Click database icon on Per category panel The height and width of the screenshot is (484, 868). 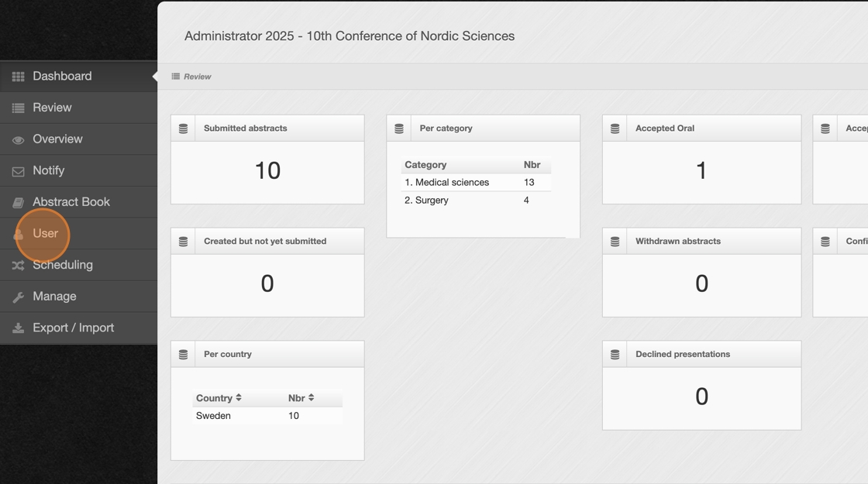[399, 129]
